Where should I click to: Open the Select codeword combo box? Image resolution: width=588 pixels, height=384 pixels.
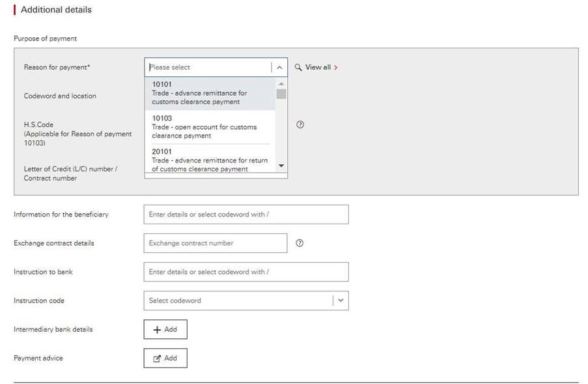246,301
